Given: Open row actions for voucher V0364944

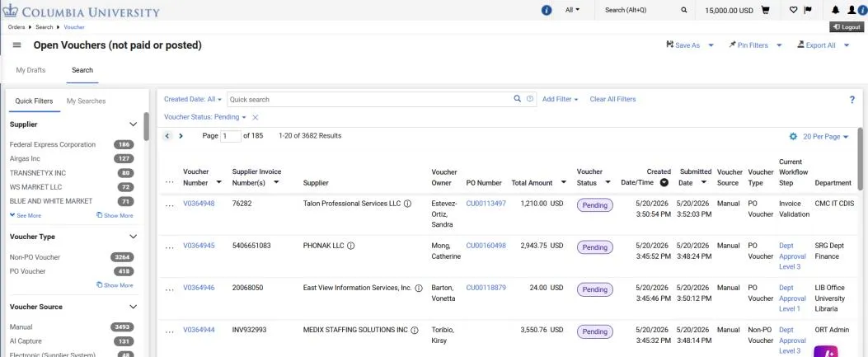Looking at the screenshot, I should (169, 331).
